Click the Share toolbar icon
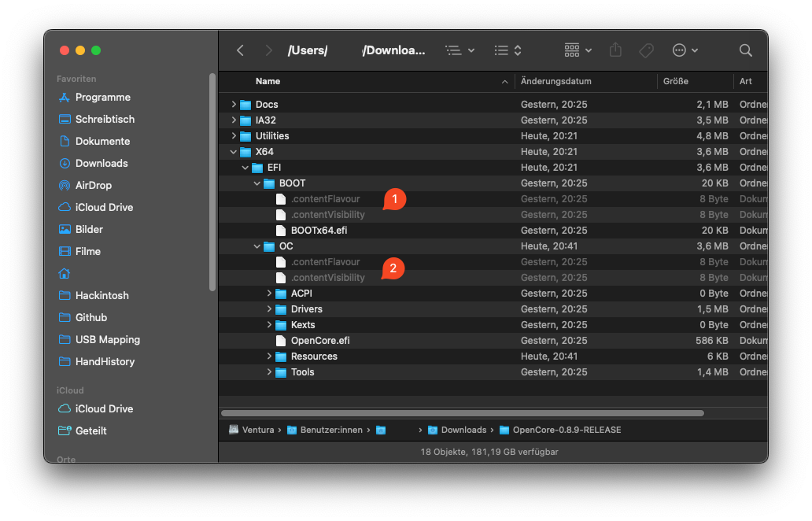812x521 pixels. [x=615, y=50]
